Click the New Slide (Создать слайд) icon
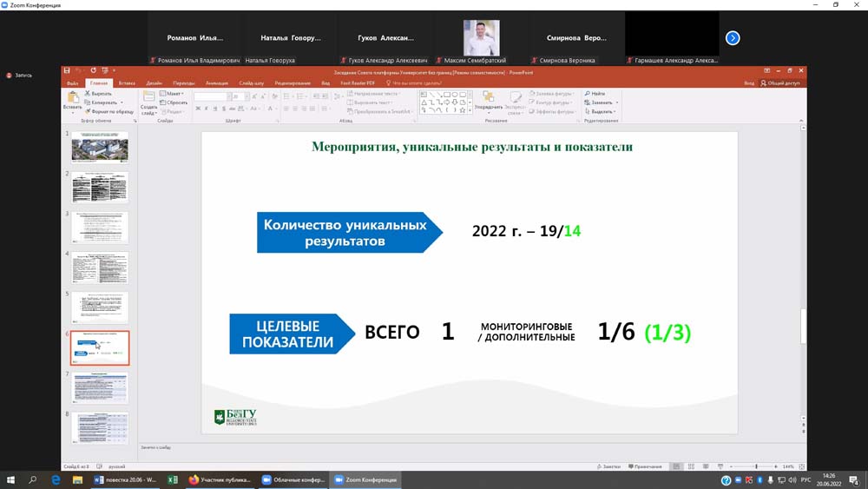This screenshot has height=489, width=868. pyautogui.click(x=148, y=97)
